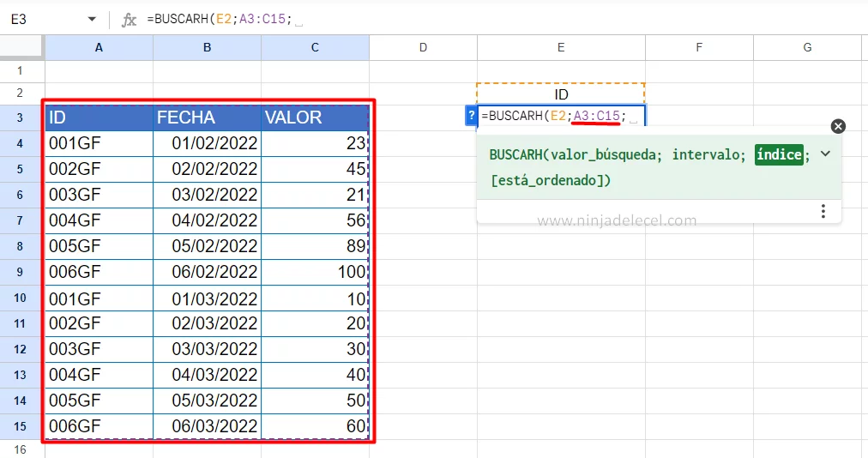
Task: Click value cell 89
Action: 315,246
